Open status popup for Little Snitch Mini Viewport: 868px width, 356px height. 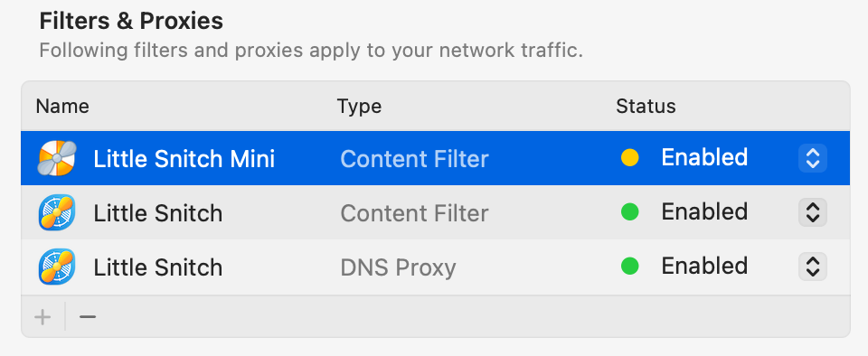[x=812, y=158]
